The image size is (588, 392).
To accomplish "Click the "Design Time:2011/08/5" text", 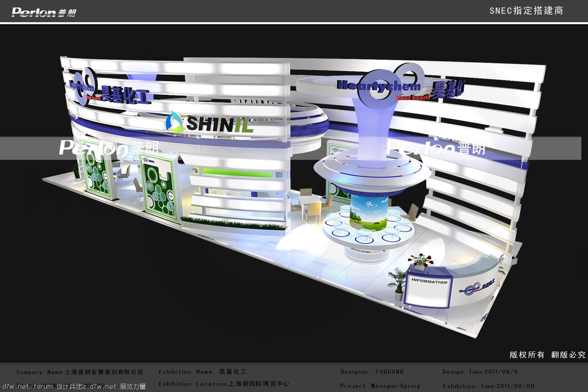I will point(480,371).
